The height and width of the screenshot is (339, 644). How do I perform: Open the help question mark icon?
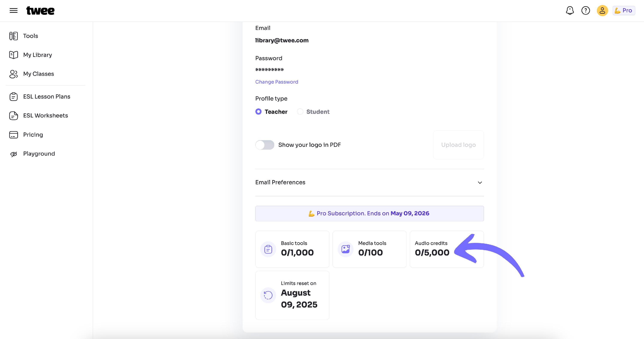pos(585,11)
